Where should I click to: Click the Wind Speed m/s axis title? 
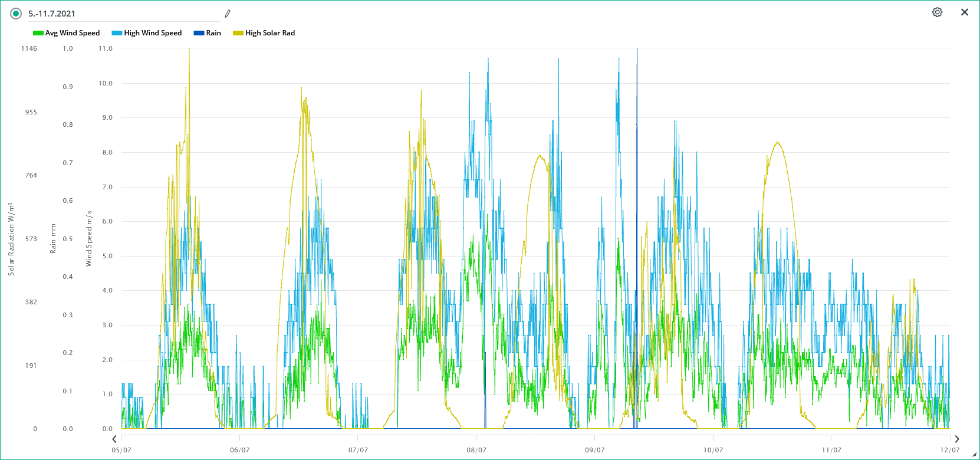[x=89, y=238]
